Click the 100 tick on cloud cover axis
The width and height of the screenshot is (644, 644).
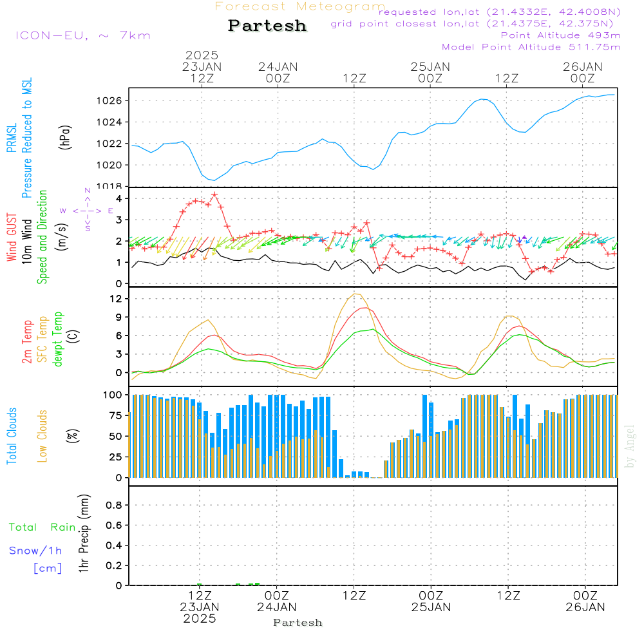(x=113, y=395)
